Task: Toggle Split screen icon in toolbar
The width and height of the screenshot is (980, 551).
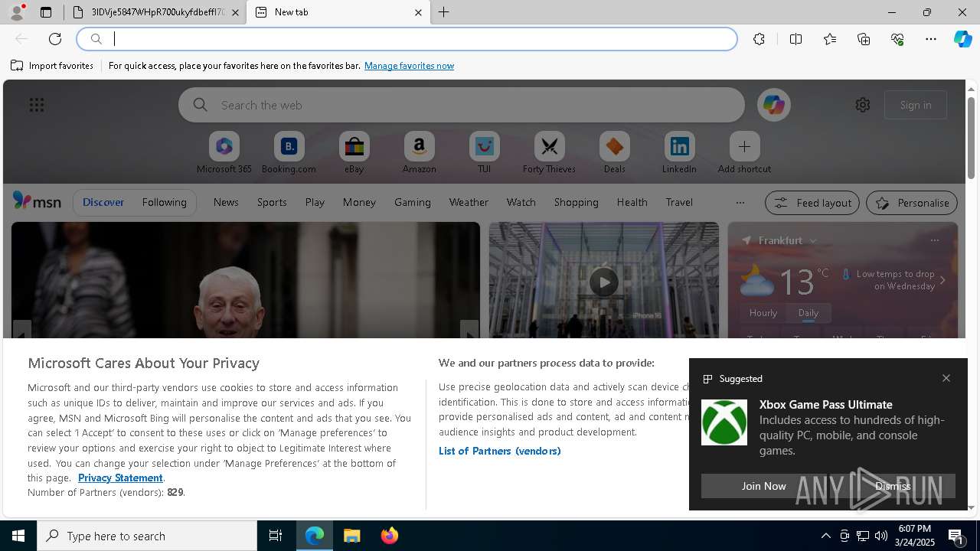Action: click(x=795, y=39)
